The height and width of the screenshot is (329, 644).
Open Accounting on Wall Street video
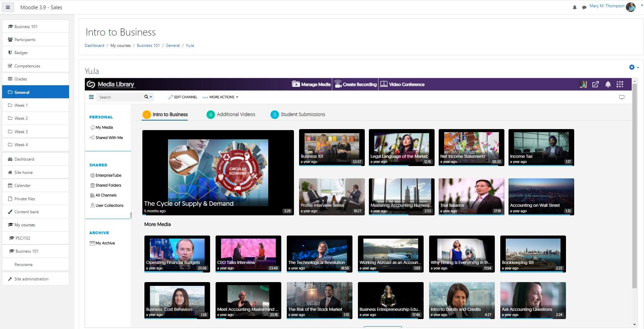coord(541,197)
